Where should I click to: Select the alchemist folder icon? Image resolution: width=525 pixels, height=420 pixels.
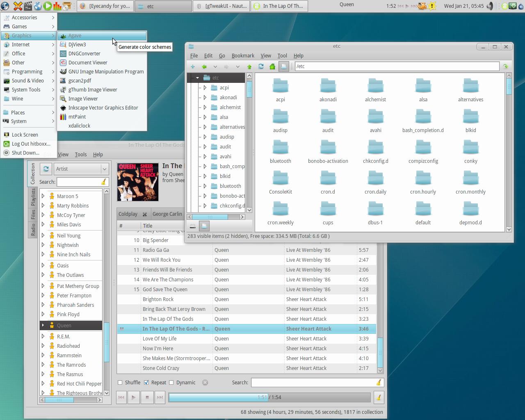pos(375,90)
